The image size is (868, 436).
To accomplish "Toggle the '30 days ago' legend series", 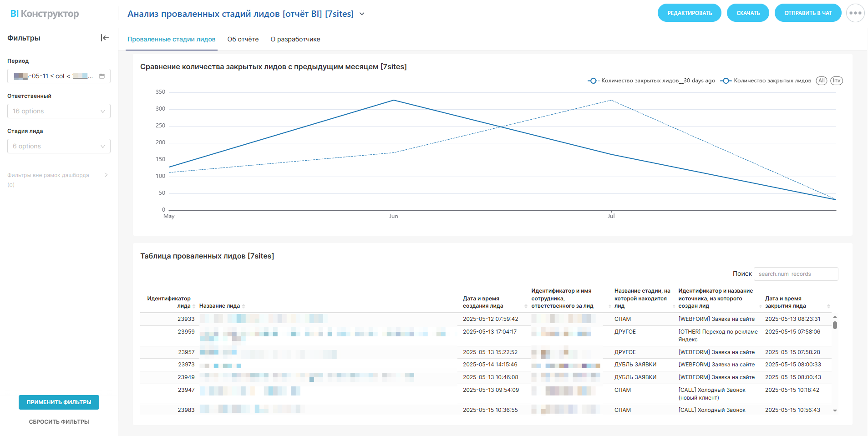I will (652, 81).
